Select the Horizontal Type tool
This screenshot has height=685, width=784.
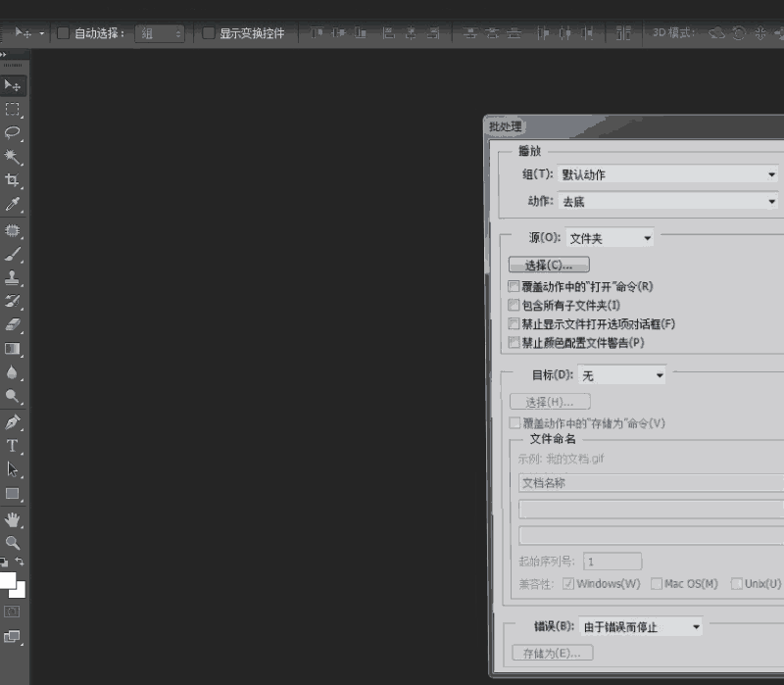point(13,446)
